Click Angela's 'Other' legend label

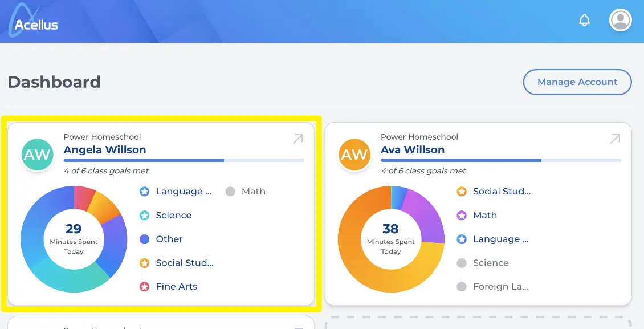[169, 239]
